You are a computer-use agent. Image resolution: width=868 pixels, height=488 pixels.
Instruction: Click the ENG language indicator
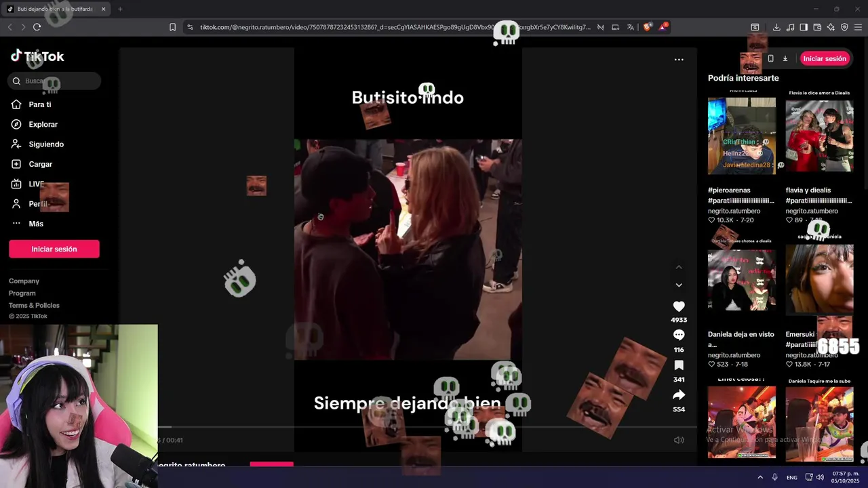coord(791,478)
